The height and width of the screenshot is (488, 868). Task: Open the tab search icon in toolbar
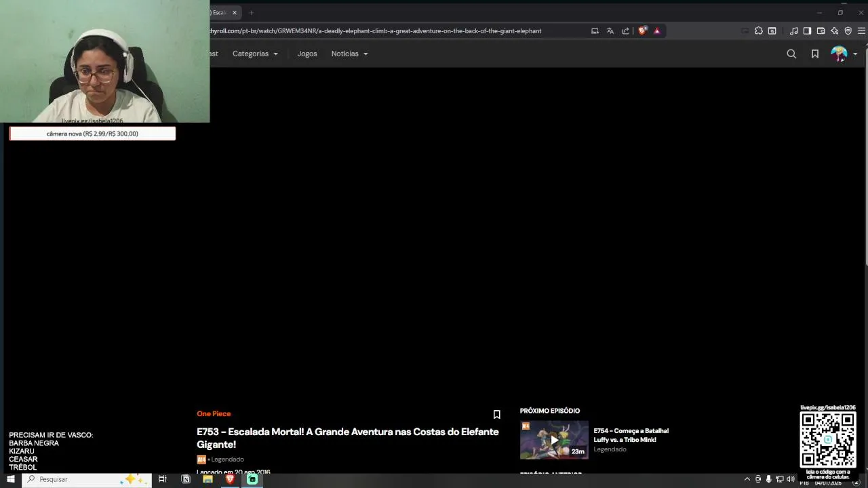(x=772, y=30)
